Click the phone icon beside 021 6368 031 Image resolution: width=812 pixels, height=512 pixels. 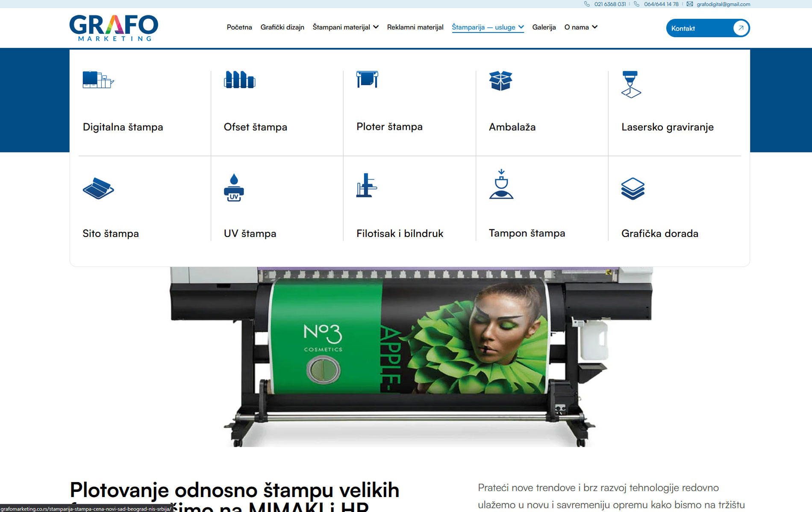[587, 4]
